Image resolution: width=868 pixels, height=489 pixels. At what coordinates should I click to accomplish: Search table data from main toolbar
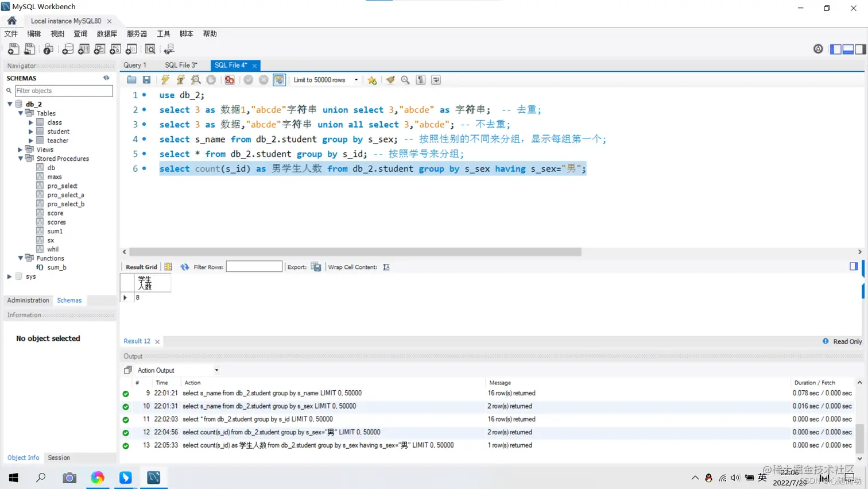pos(150,49)
